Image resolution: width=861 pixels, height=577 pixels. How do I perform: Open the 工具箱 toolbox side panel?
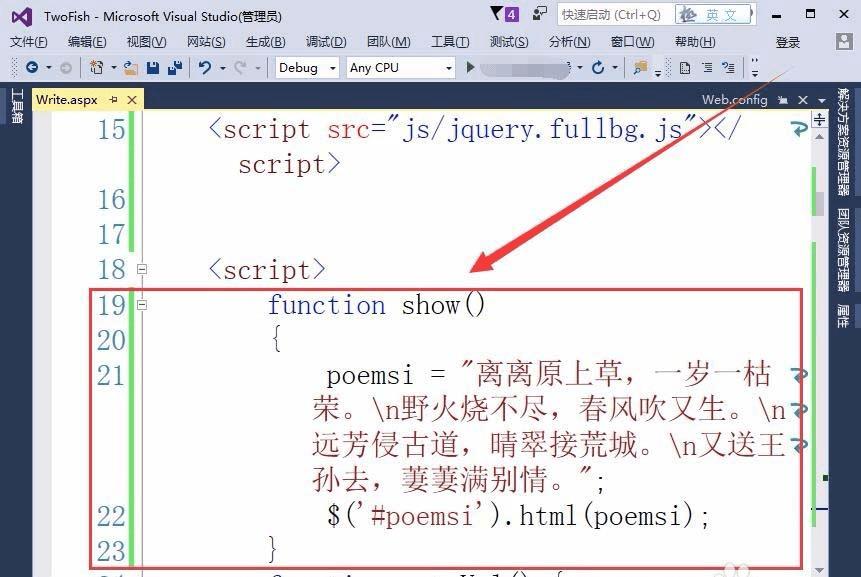[17, 106]
